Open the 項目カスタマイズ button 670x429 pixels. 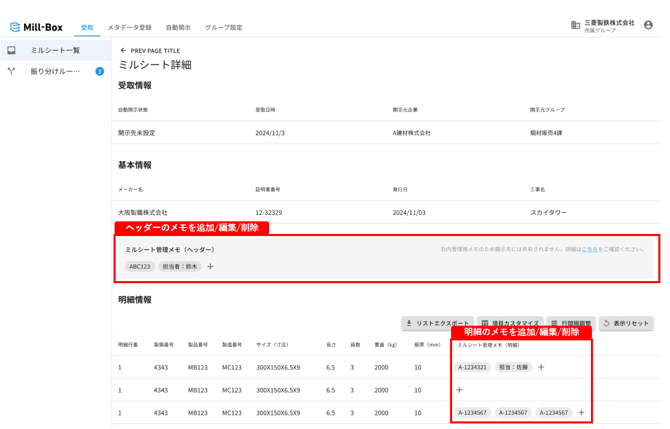point(510,323)
